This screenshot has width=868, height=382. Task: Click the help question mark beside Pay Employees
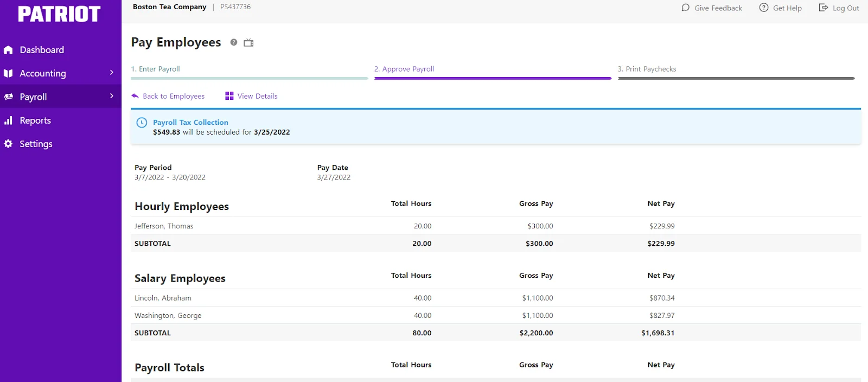click(234, 42)
